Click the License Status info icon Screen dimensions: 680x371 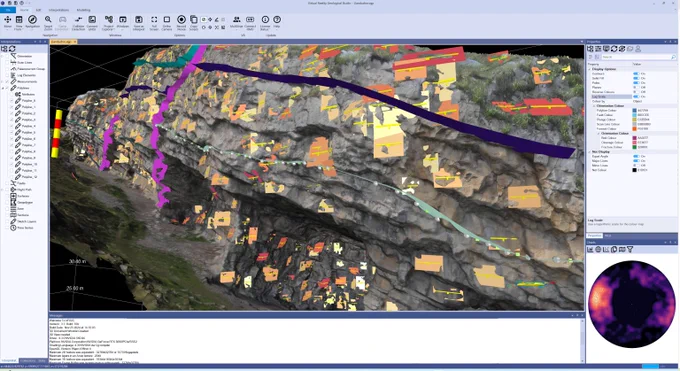click(x=265, y=20)
